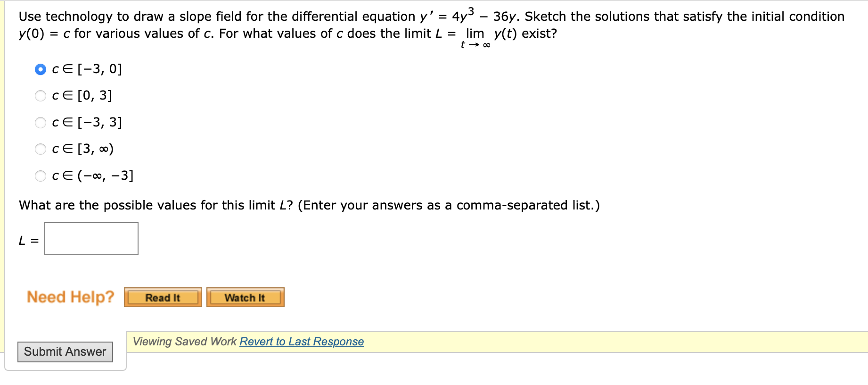Click the label text c ∈ [−3, 3]
Screen dimensions: 868x385
click(86, 122)
